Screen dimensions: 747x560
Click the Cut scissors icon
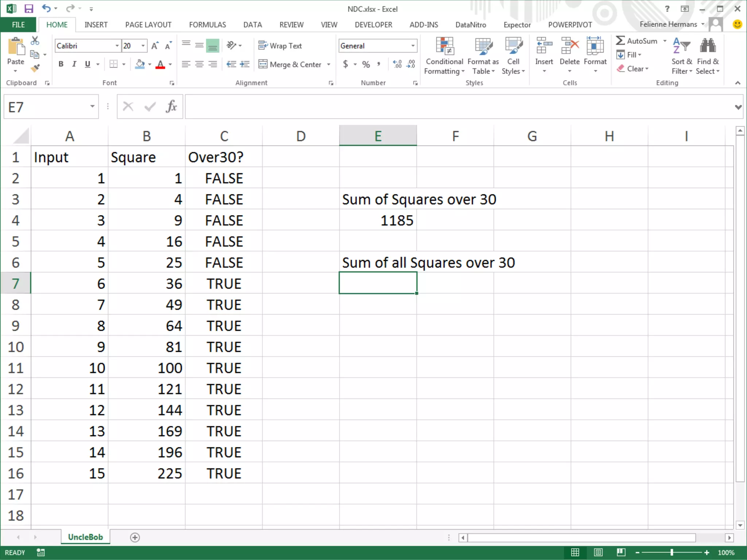click(35, 40)
